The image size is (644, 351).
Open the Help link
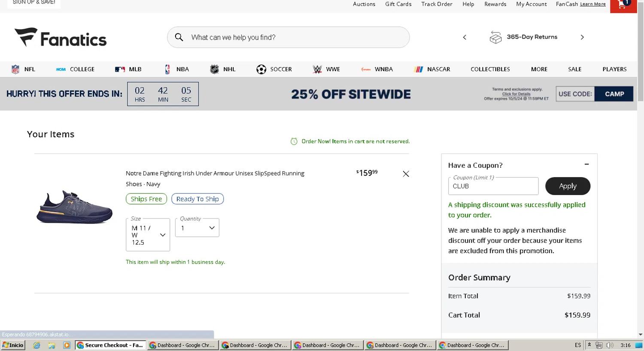(468, 4)
